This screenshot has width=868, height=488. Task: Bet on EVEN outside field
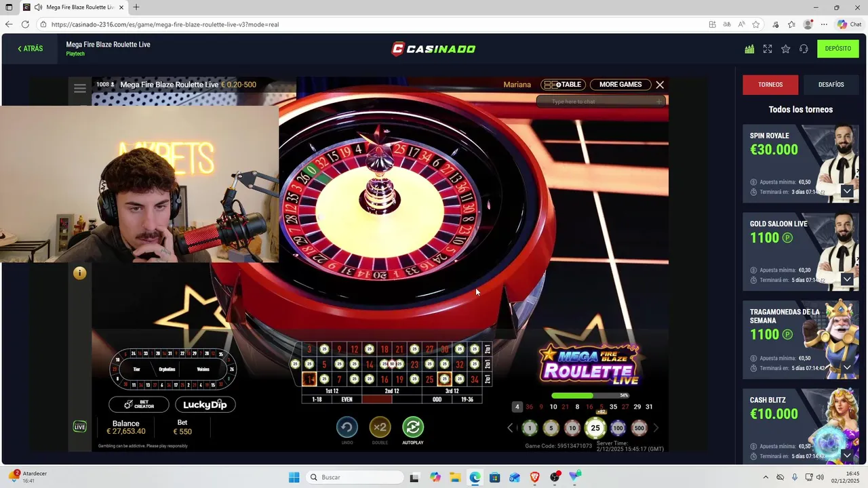[347, 400]
